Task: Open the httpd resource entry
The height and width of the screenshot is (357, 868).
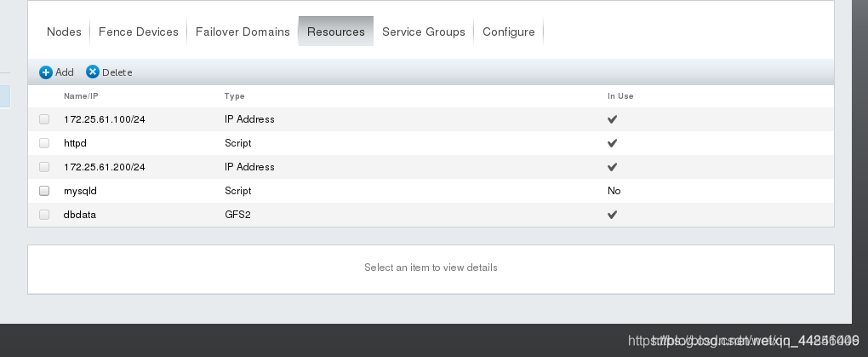Action: coord(75,143)
